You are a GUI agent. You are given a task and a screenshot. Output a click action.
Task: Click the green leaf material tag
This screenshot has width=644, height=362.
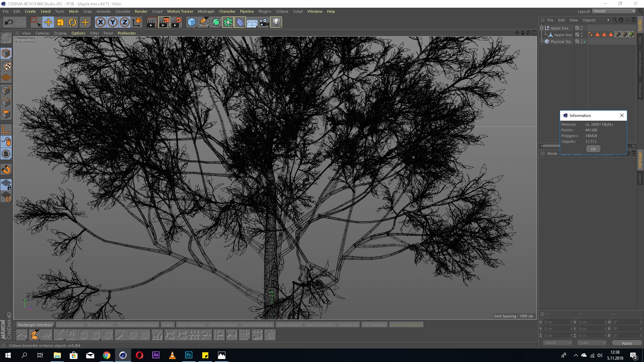point(631,34)
